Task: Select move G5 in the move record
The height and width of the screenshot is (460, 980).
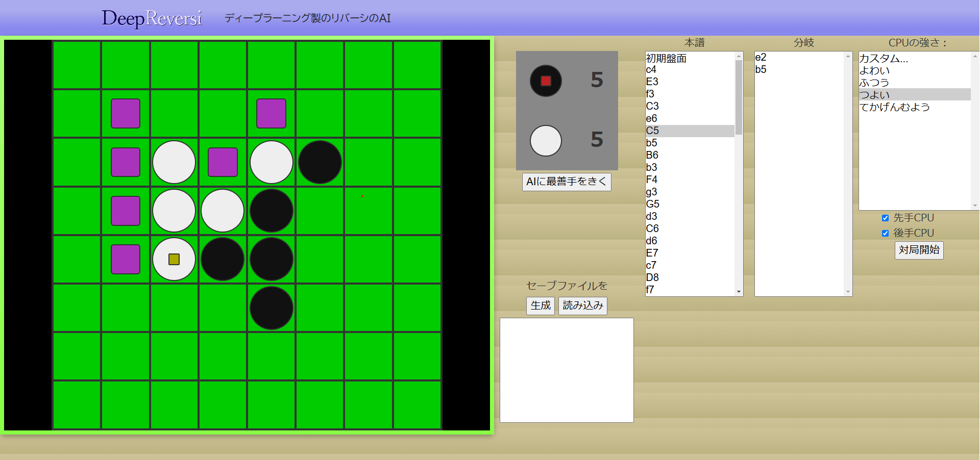Action: [690, 204]
